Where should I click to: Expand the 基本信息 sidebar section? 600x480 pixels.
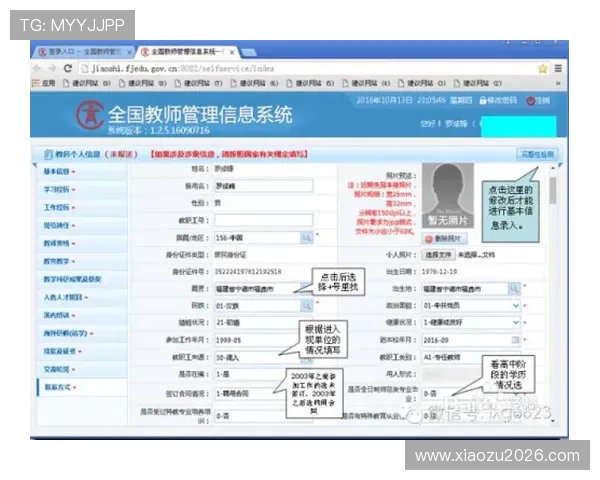[x=82, y=171]
